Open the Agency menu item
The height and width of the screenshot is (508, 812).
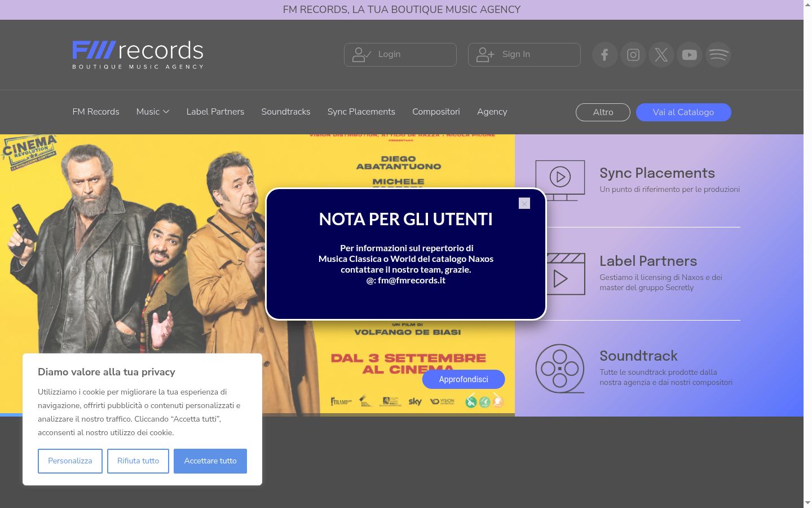(x=492, y=112)
